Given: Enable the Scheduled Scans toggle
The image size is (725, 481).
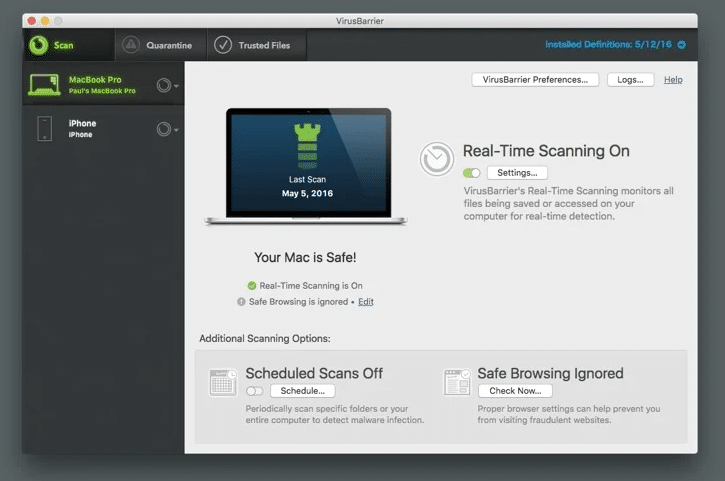Looking at the screenshot, I should pos(254,391).
